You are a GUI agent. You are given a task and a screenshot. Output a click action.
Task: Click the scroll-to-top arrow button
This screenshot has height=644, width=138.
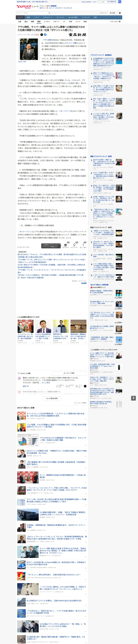[x=133, y=398]
